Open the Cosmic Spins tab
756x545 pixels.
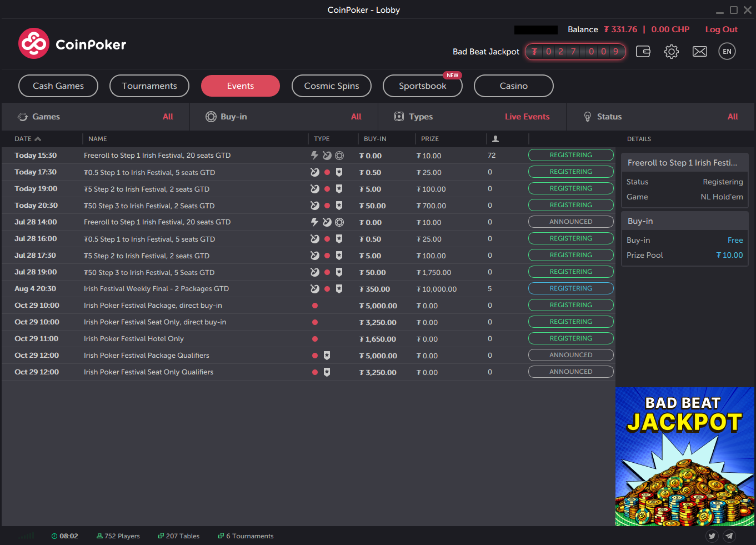click(x=332, y=86)
